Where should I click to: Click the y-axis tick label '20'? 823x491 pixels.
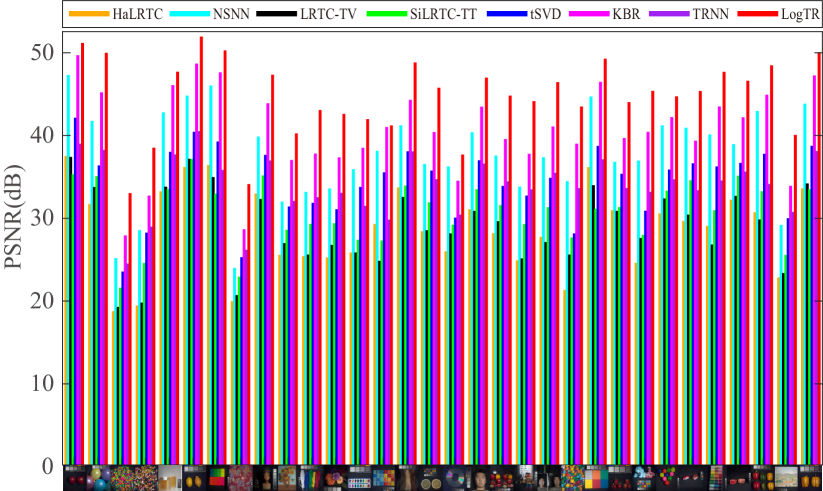pyautogui.click(x=44, y=301)
